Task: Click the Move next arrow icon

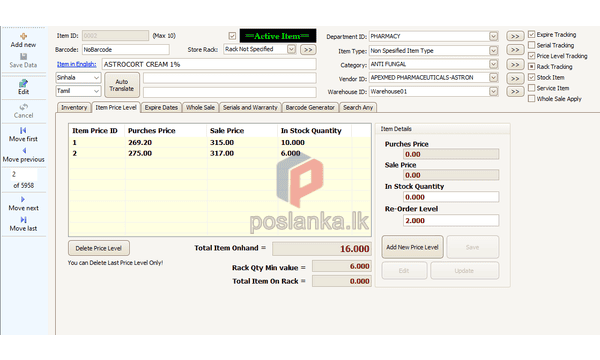Action: tap(23, 199)
